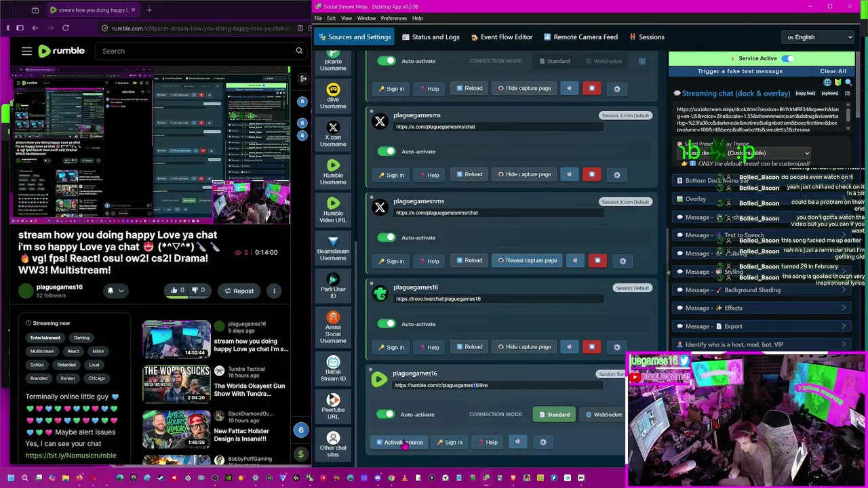Open the Preferences menu

394,18
